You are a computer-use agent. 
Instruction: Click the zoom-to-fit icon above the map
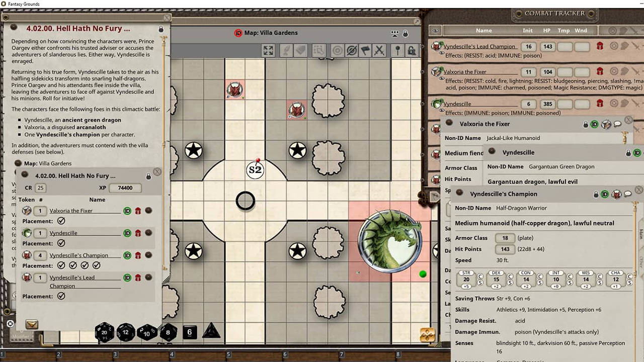pyautogui.click(x=268, y=50)
